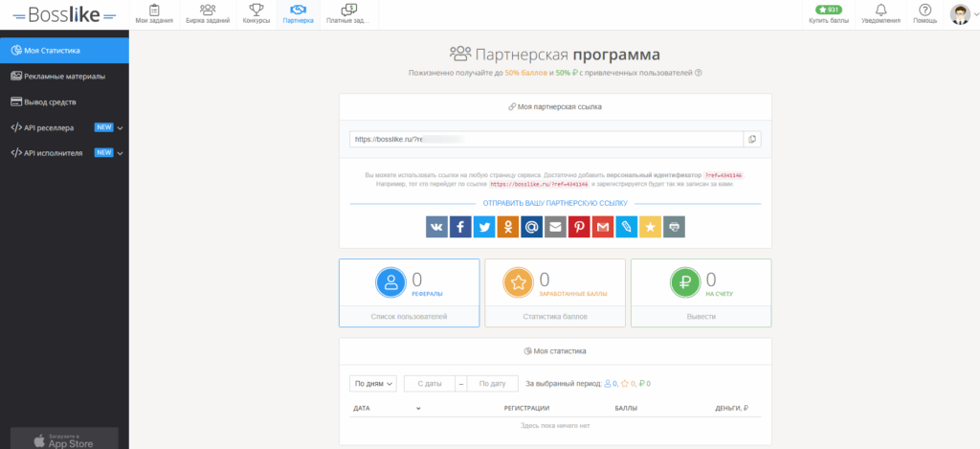Image resolution: width=980 pixels, height=449 pixels.
Task: Click the Здесь пока ничего нет text
Action: coord(555,426)
